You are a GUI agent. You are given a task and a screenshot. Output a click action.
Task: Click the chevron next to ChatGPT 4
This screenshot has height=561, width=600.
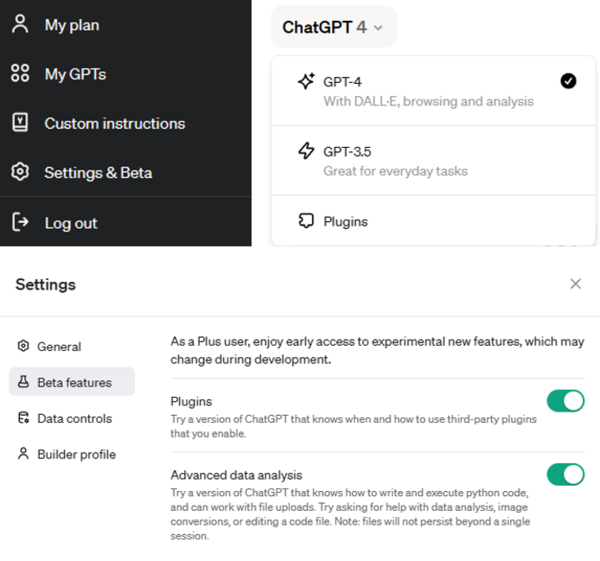(378, 28)
